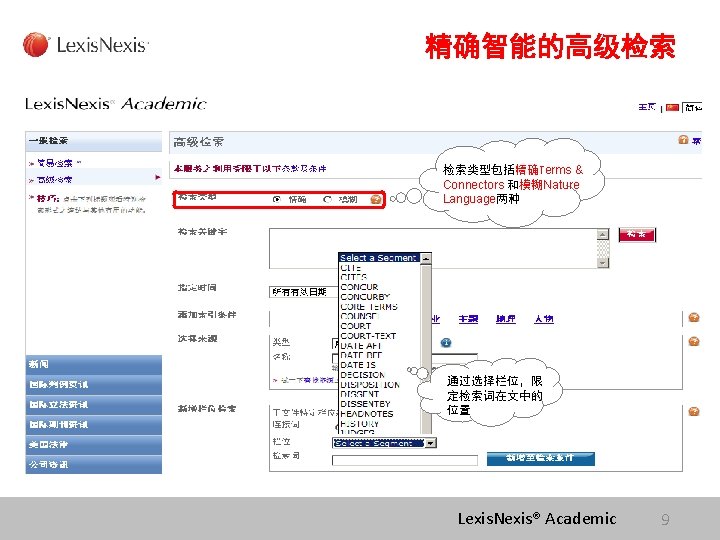Choose CITE in segment list
Viewport: 720px width, 540px height.
pyautogui.click(x=351, y=267)
